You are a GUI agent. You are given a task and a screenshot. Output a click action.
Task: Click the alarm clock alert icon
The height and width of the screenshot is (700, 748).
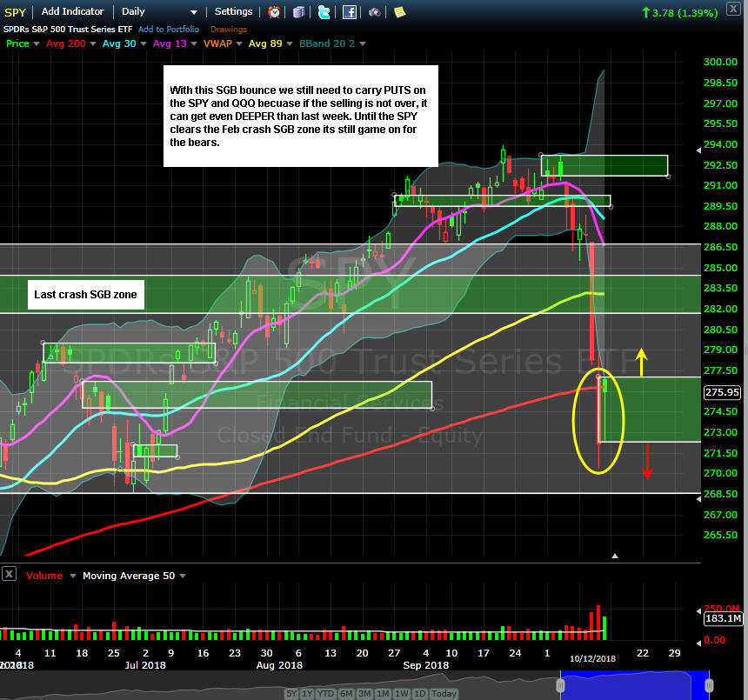point(274,12)
